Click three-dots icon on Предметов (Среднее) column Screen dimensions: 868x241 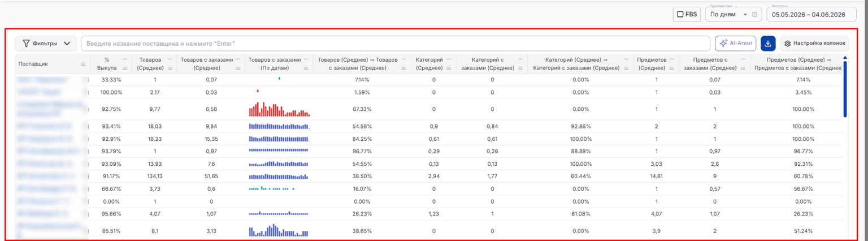tap(672, 59)
